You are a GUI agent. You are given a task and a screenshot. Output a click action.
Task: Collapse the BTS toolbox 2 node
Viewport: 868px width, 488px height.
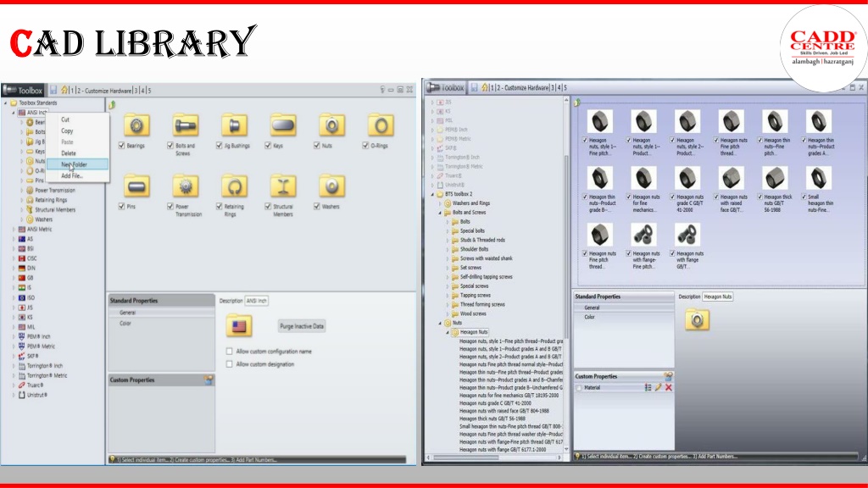(x=433, y=194)
